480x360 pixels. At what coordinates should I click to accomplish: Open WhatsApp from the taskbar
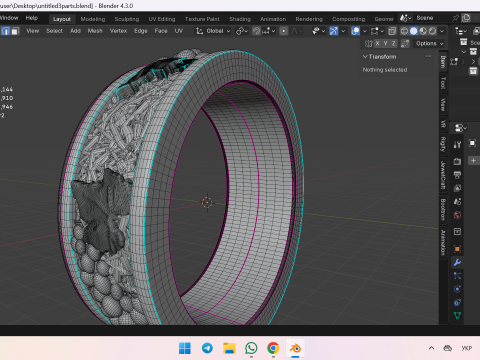pyautogui.click(x=251, y=348)
